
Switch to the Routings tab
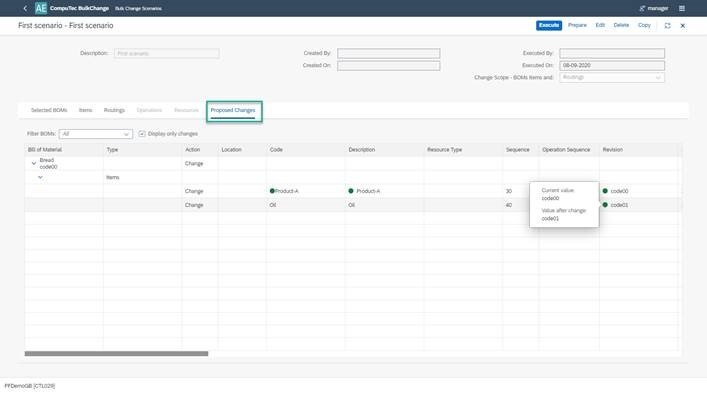pyautogui.click(x=114, y=110)
